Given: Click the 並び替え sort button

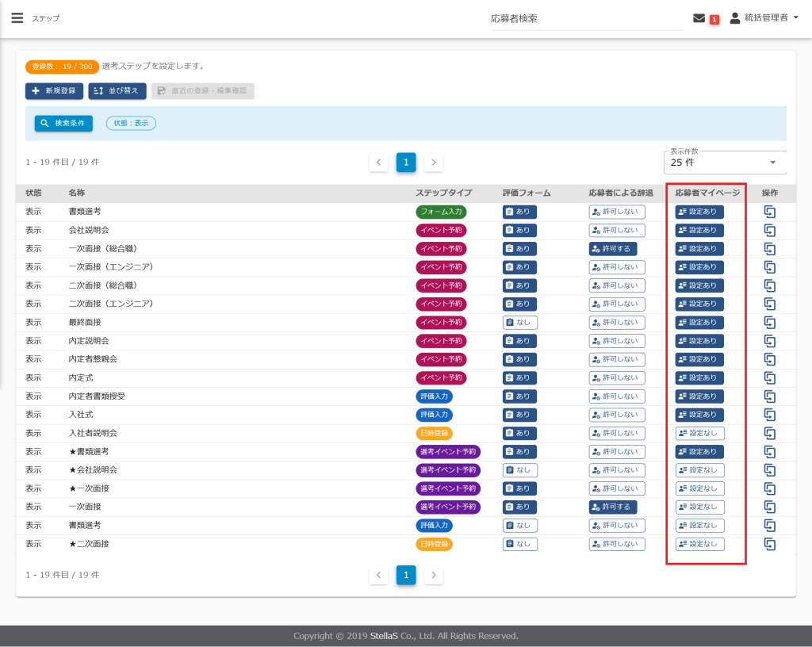Looking at the screenshot, I should [x=117, y=91].
